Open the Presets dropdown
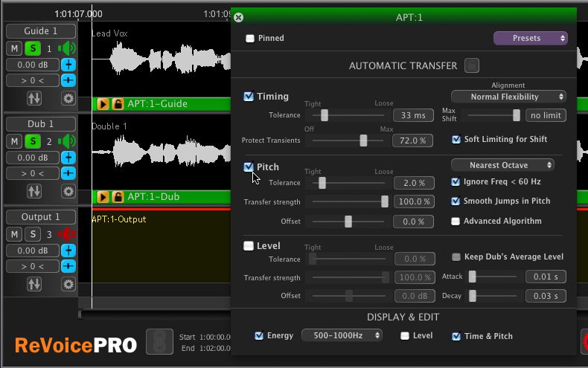Image resolution: width=588 pixels, height=368 pixels. [x=531, y=38]
